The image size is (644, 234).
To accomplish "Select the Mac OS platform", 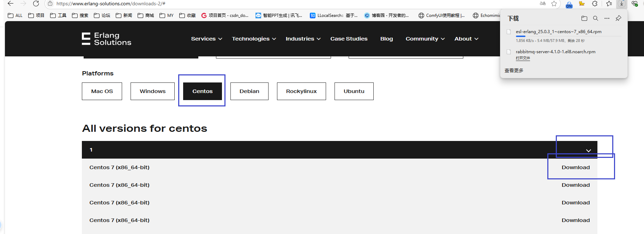I will pyautogui.click(x=102, y=91).
